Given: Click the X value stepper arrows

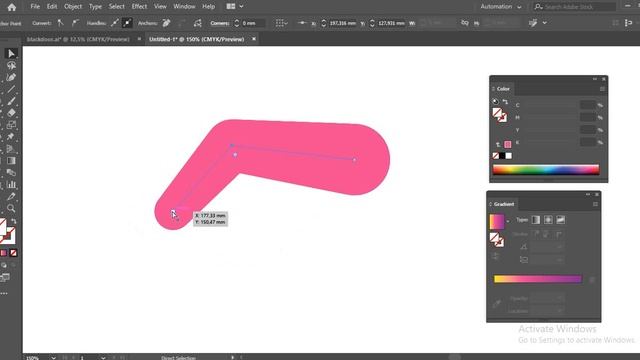Looking at the screenshot, I should click(323, 23).
